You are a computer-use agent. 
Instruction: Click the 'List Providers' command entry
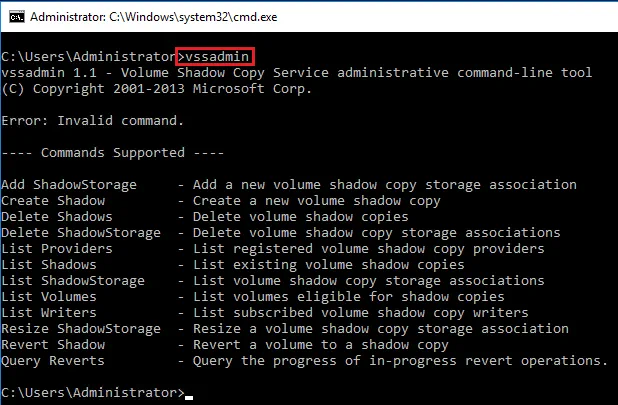coord(56,249)
